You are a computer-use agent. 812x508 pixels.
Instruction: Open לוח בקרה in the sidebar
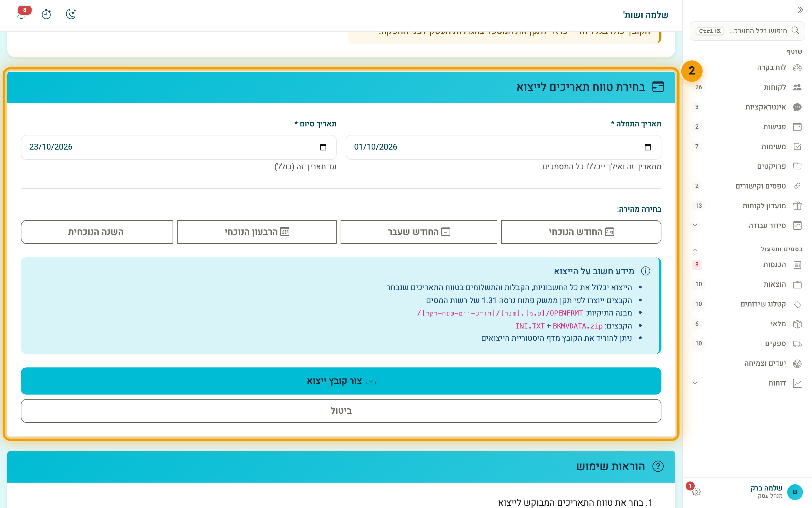[x=747, y=67]
